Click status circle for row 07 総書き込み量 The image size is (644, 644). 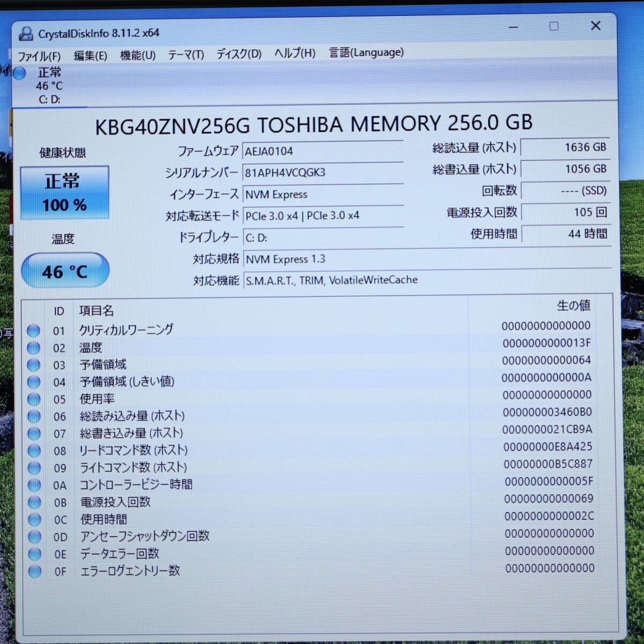[x=34, y=434]
